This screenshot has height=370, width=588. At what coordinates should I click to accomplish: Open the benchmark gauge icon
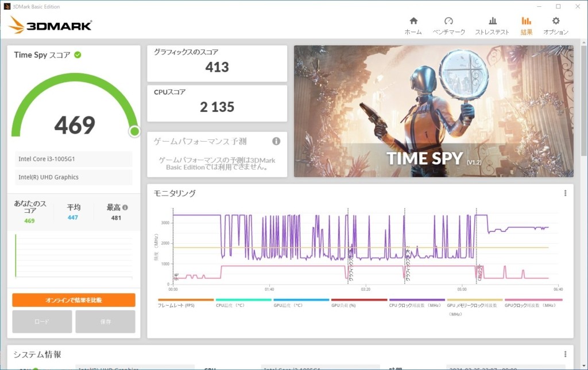point(448,21)
